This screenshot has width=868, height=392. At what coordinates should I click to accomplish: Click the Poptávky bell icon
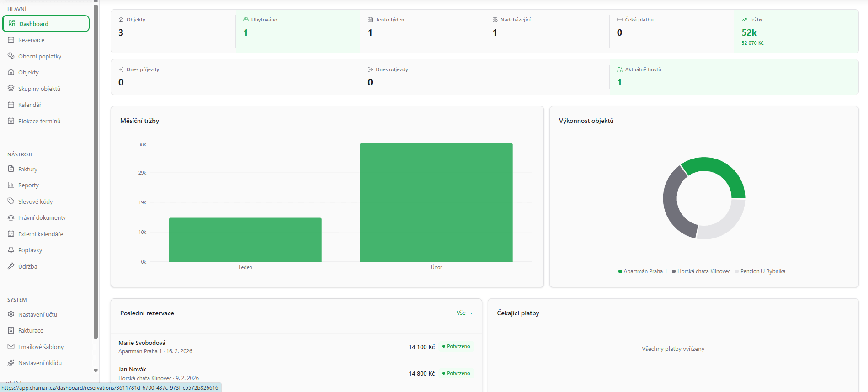click(11, 250)
